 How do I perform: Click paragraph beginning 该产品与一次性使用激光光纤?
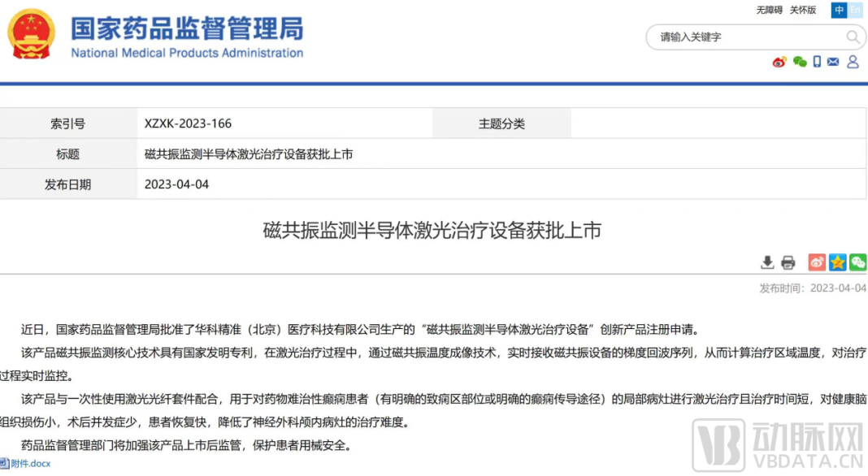tap(433, 410)
